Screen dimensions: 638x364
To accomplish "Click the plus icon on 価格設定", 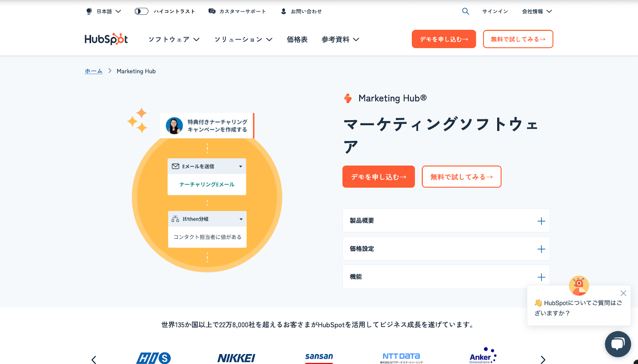I will [x=541, y=249].
